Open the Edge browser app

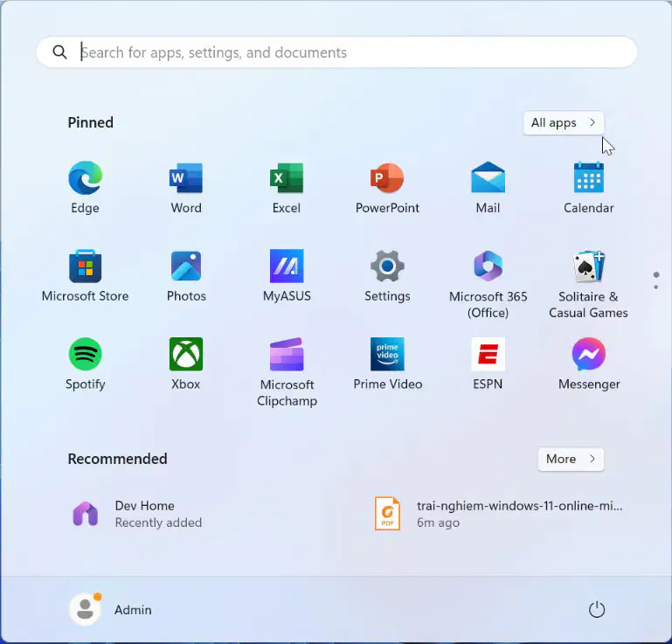pos(86,188)
